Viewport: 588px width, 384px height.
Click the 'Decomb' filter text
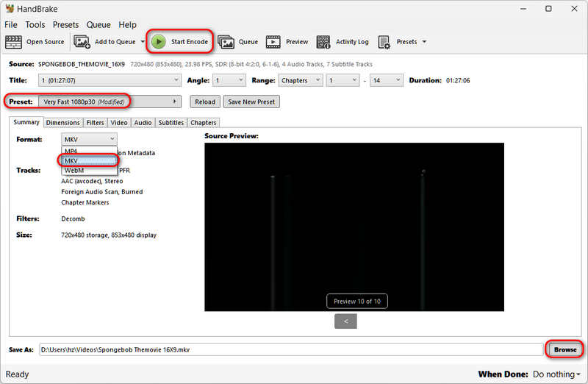pos(73,218)
